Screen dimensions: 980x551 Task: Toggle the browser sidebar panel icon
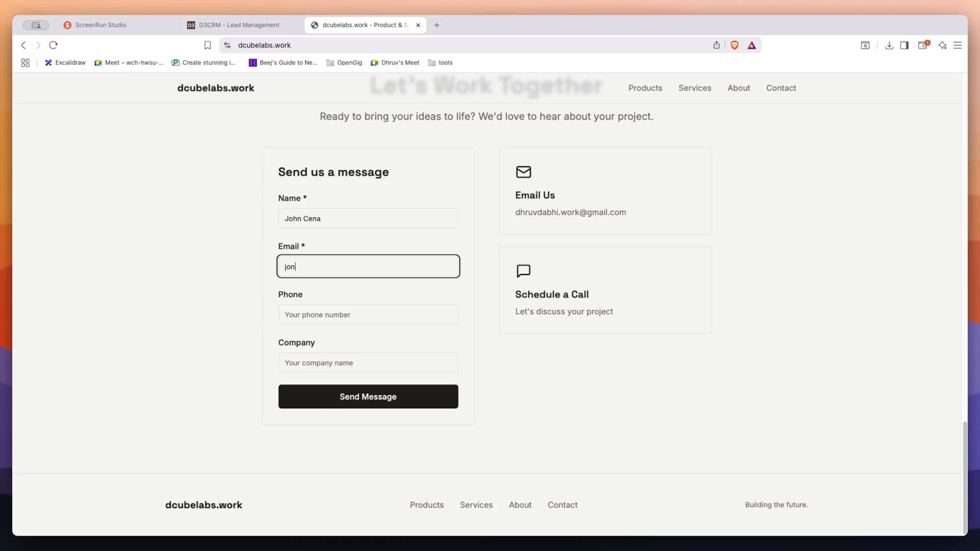coord(904,45)
